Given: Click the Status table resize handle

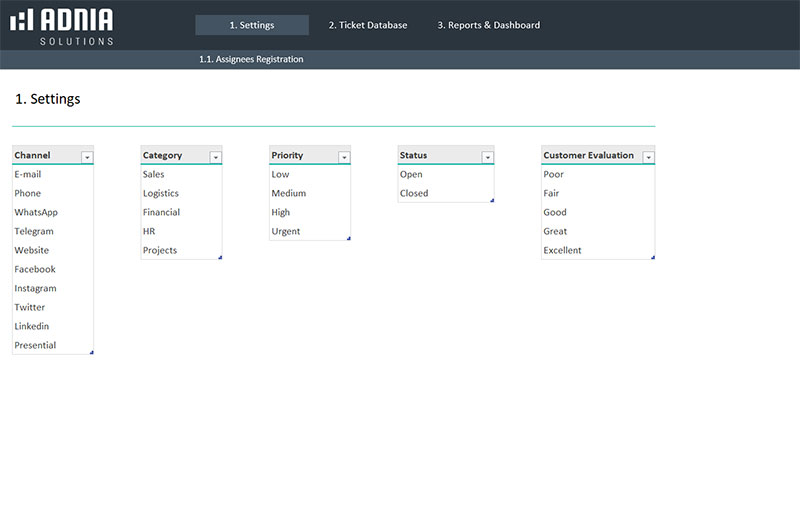Looking at the screenshot, I should click(x=491, y=200).
